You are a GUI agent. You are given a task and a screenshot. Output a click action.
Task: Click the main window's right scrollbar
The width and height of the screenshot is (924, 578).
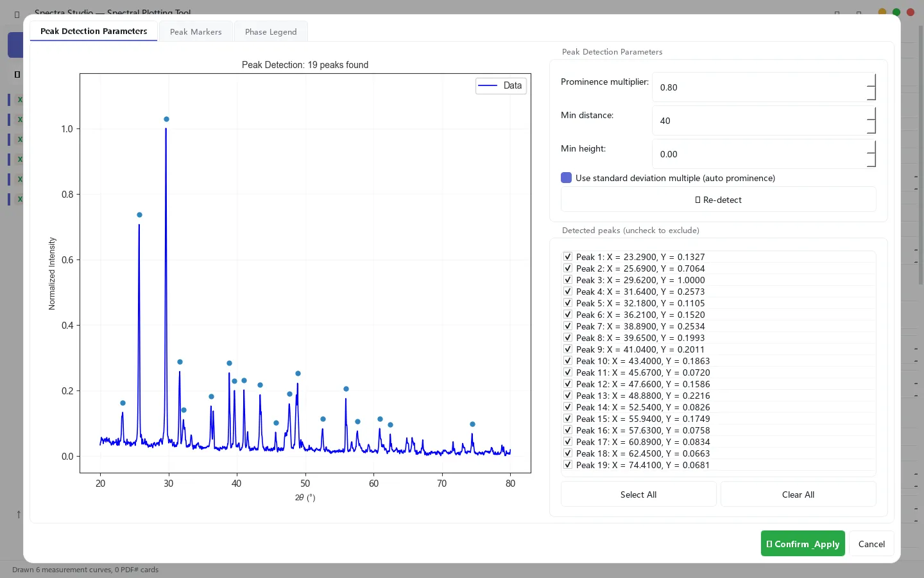[921, 154]
